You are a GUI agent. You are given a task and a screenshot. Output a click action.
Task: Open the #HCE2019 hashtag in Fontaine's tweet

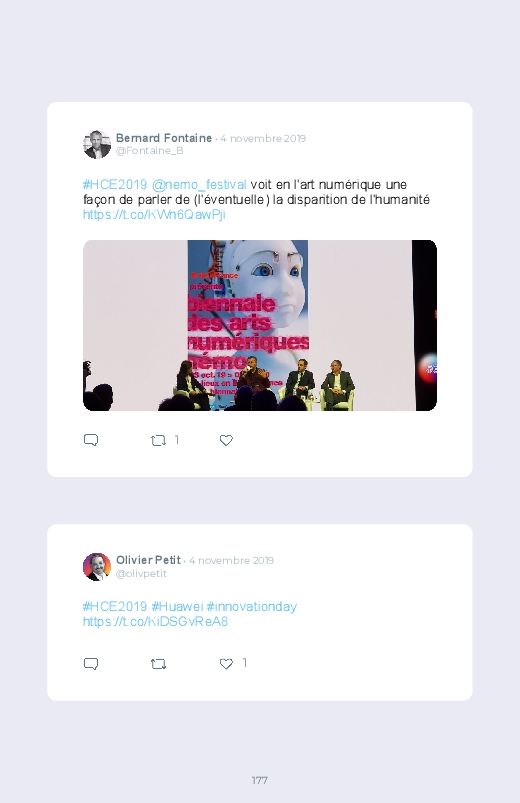(x=115, y=184)
